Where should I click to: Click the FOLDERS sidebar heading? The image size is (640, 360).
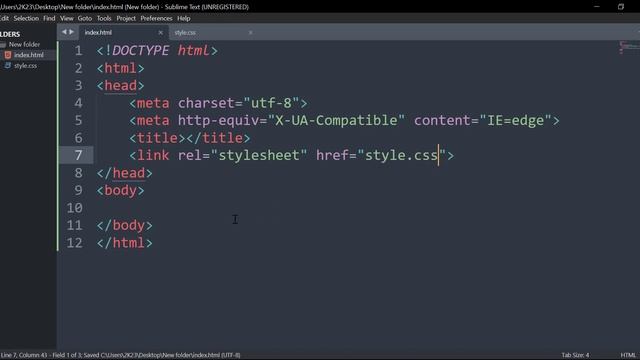coord(10,34)
